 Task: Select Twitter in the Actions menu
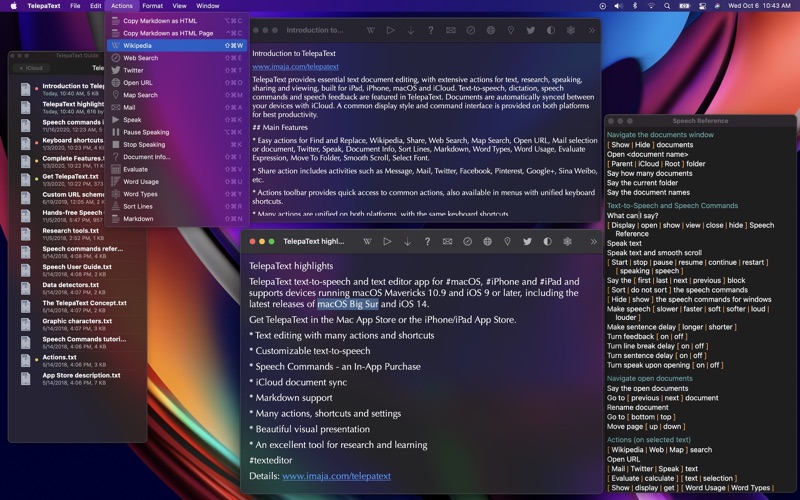click(177, 70)
